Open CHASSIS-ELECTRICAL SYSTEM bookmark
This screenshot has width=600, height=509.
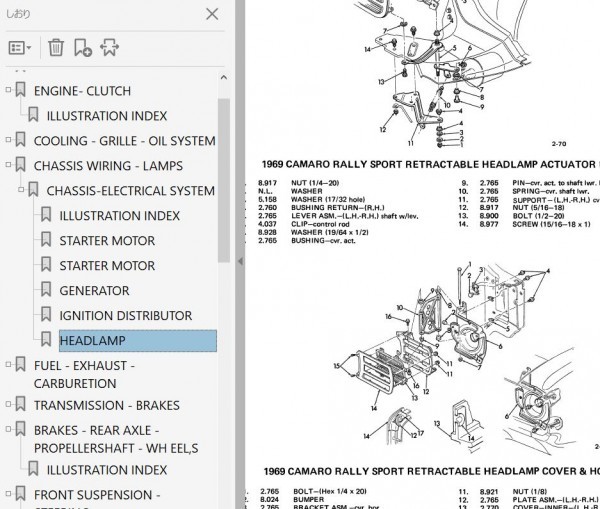(130, 191)
